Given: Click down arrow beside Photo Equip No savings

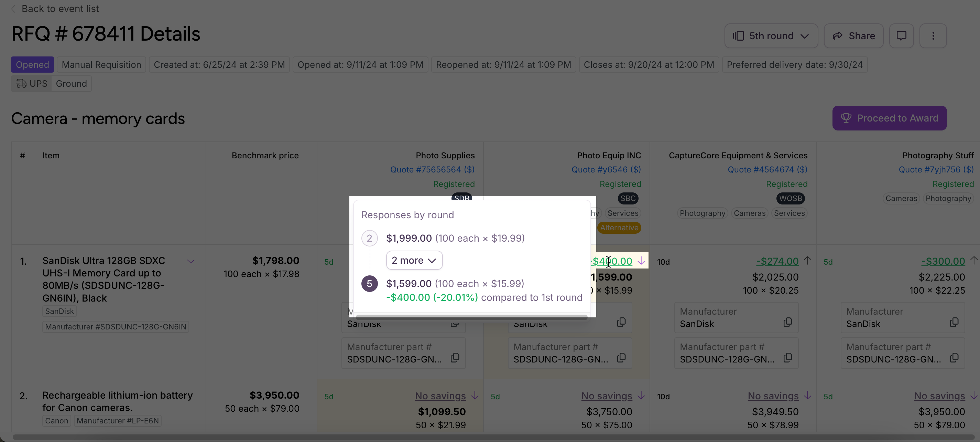Looking at the screenshot, I should click(x=641, y=396).
